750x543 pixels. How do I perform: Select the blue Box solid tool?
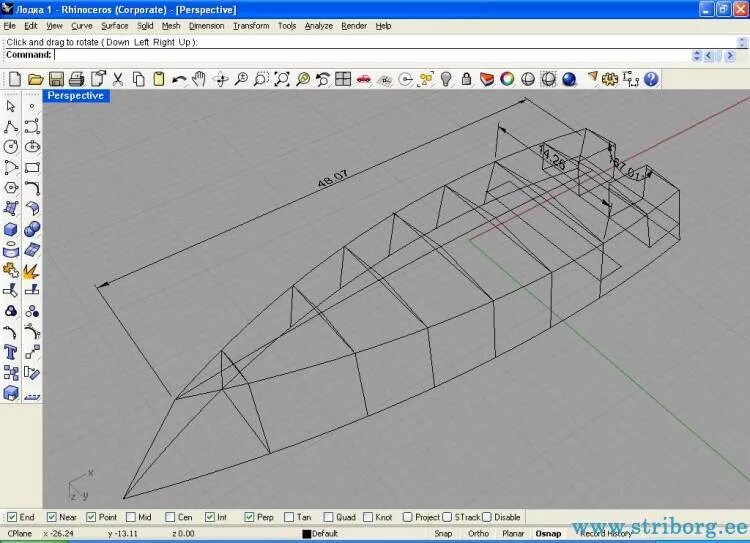11,229
